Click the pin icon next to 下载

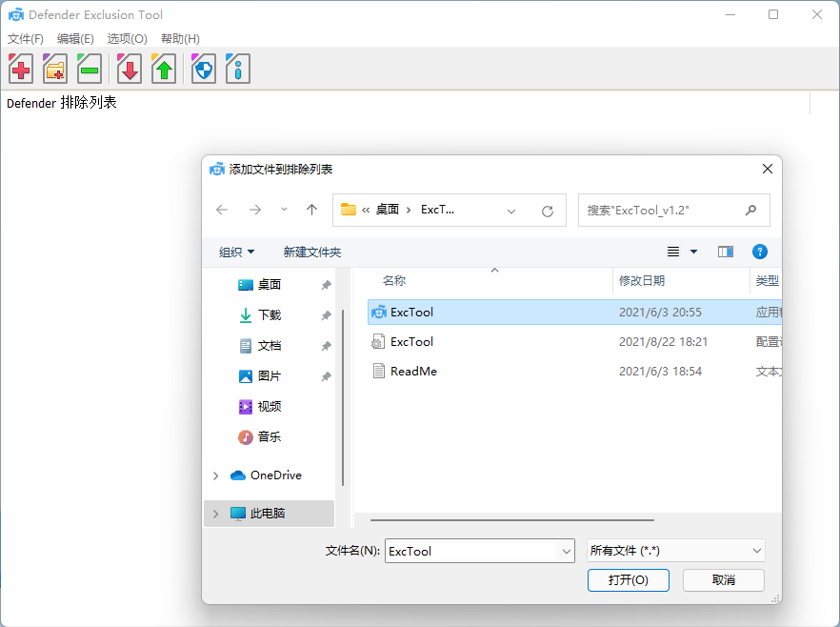click(326, 315)
